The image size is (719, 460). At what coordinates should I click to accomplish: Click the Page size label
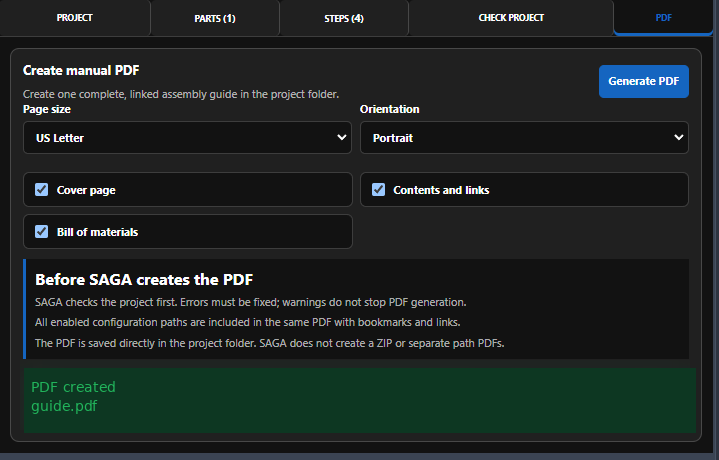pyautogui.click(x=47, y=109)
